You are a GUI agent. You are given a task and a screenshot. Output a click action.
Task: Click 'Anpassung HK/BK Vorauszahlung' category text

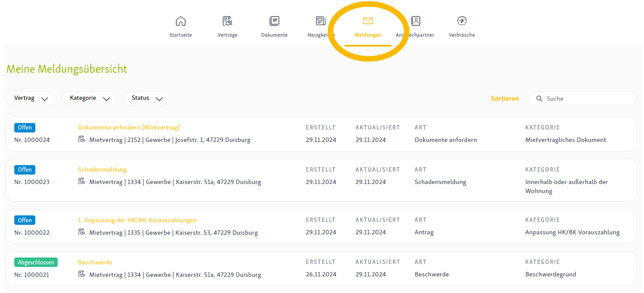click(573, 232)
